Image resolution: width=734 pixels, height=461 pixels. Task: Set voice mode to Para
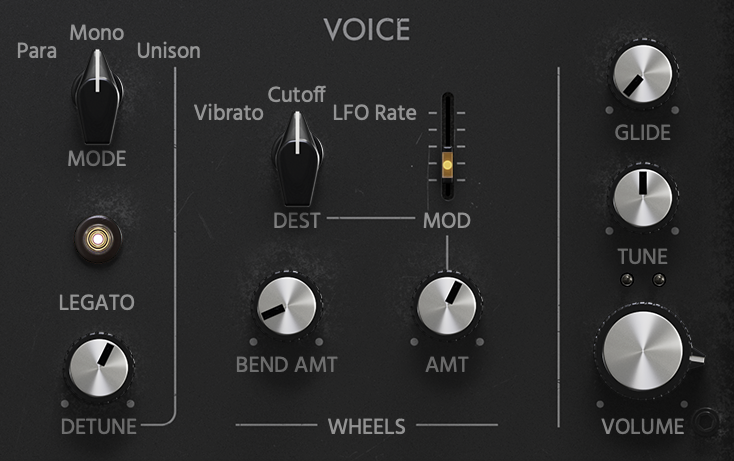tap(37, 51)
